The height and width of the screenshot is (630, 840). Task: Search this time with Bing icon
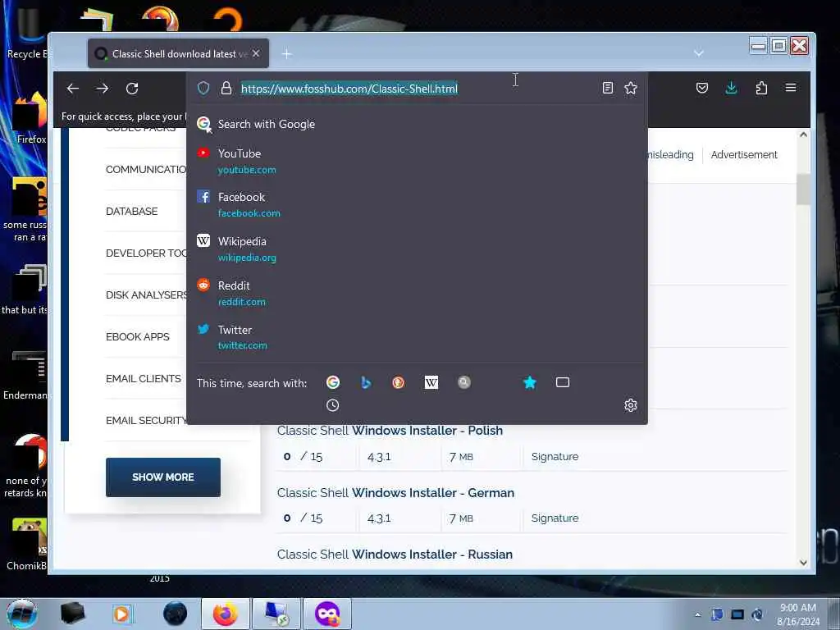[366, 382]
